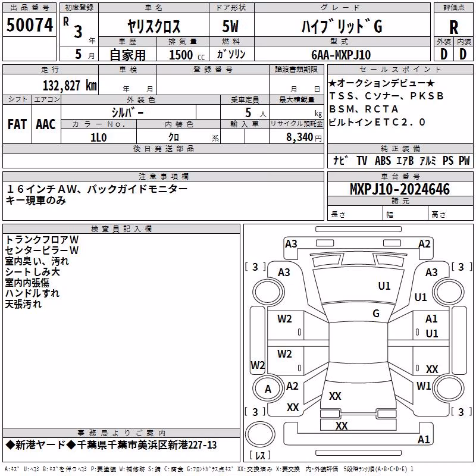The height and width of the screenshot is (476, 476).
Task: Click the interior color クロ
Action: [174, 137]
